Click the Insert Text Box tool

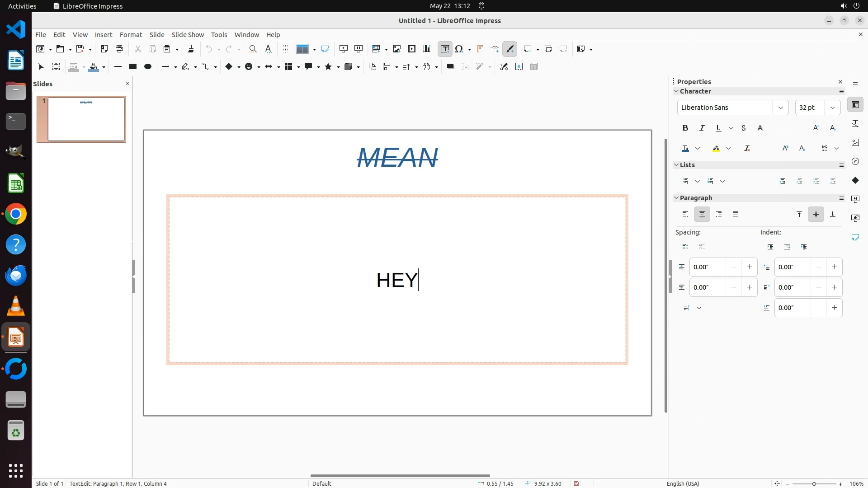(445, 49)
